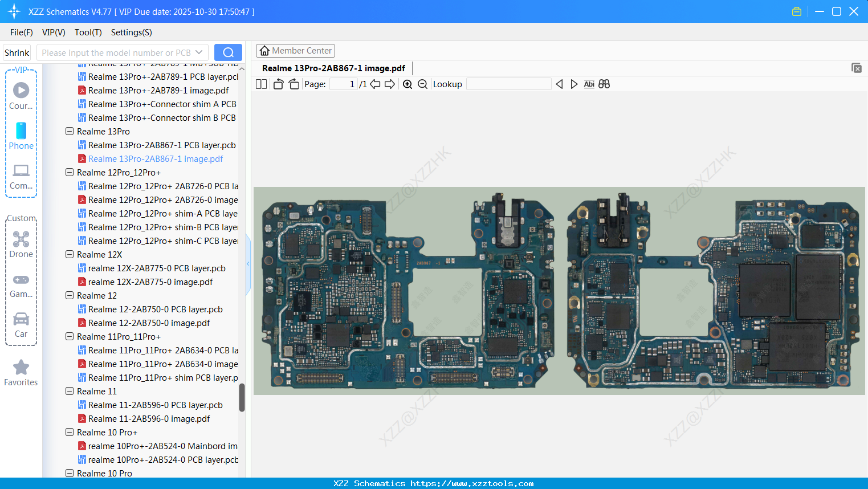Open the Courses category in the VIP sidebar
Image resolution: width=868 pixels, height=489 pixels.
point(21,96)
